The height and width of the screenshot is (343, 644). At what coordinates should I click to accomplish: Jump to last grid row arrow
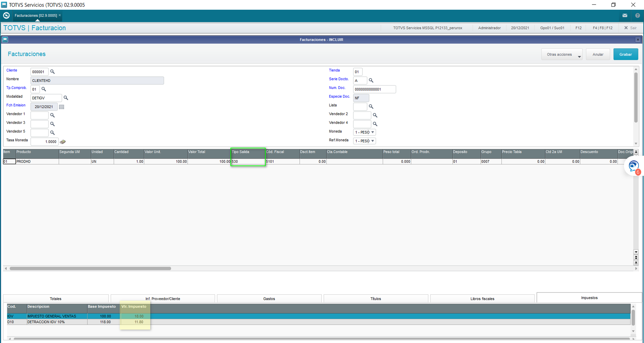click(x=636, y=263)
